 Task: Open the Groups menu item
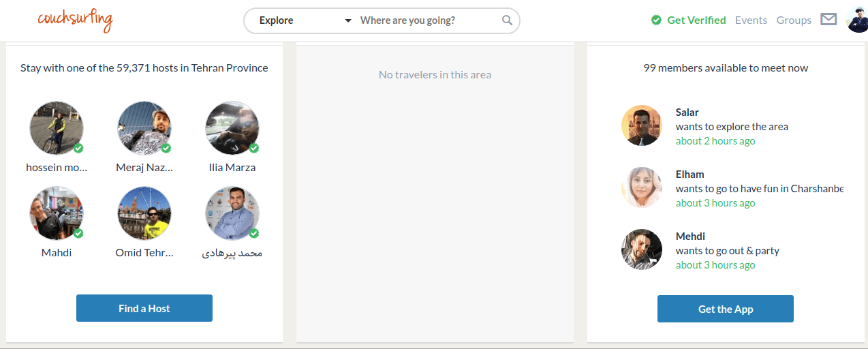coord(794,20)
